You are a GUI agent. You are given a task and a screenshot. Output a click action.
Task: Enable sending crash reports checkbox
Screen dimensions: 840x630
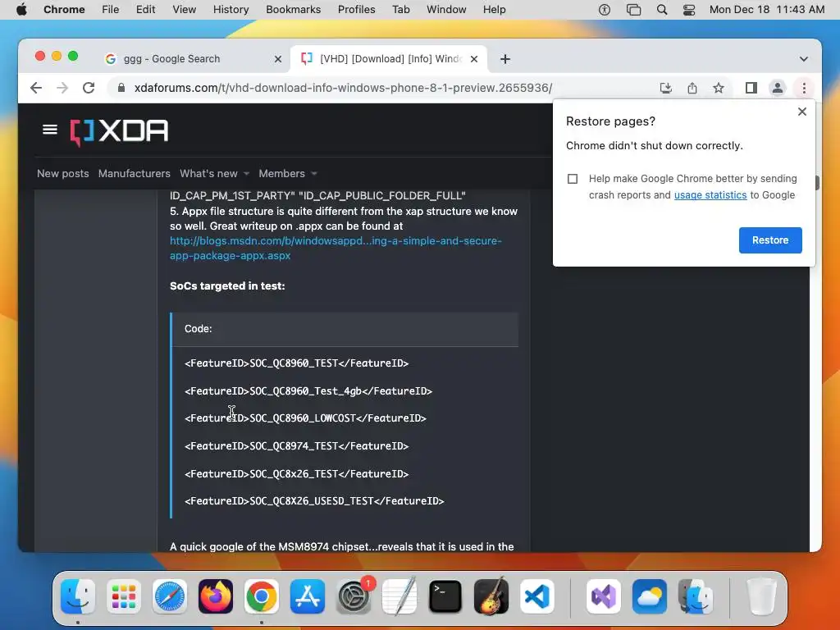[572, 178]
